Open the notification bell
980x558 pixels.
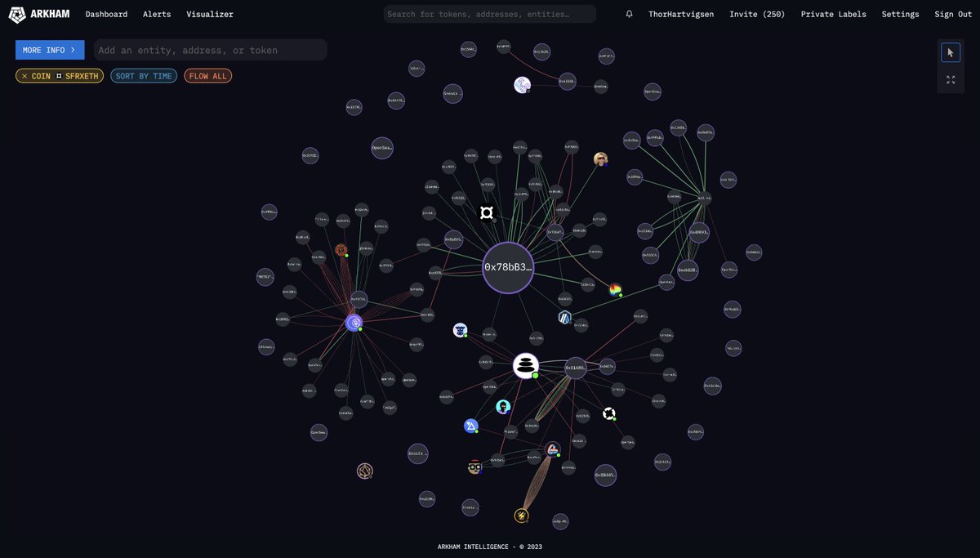pyautogui.click(x=628, y=14)
